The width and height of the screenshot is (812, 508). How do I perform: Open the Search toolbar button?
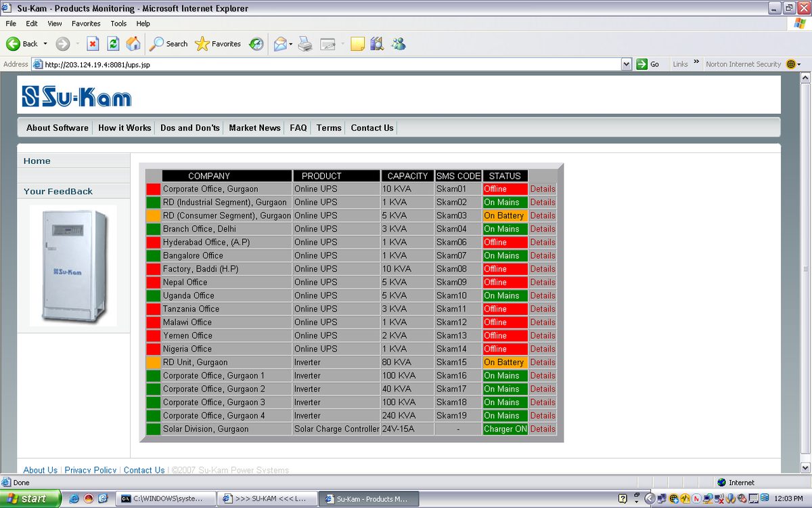pyautogui.click(x=168, y=44)
